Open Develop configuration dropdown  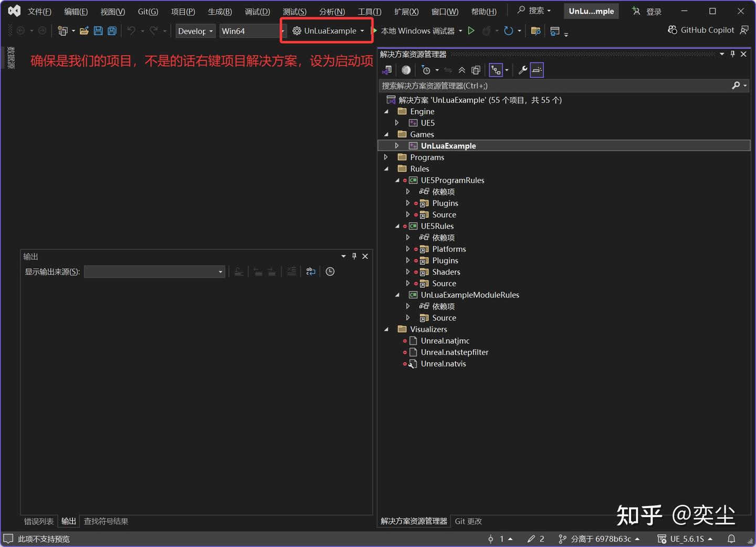[x=195, y=31]
